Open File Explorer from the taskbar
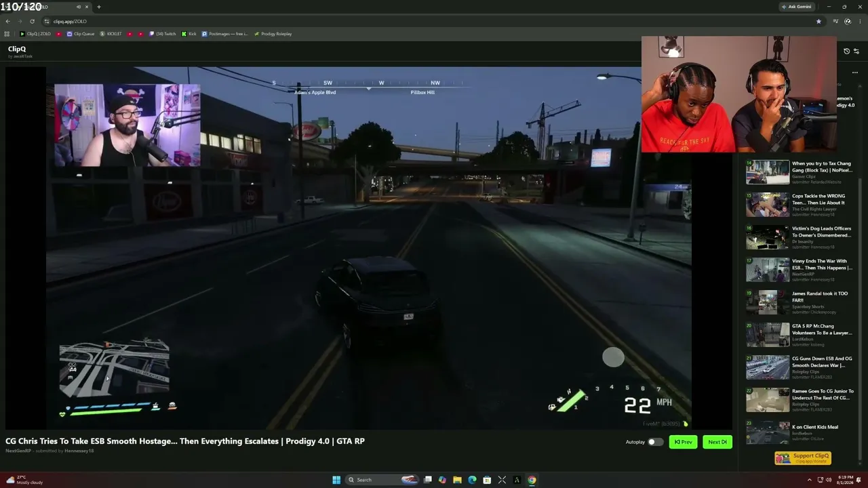Viewport: 868px width, 488px height. pyautogui.click(x=458, y=480)
